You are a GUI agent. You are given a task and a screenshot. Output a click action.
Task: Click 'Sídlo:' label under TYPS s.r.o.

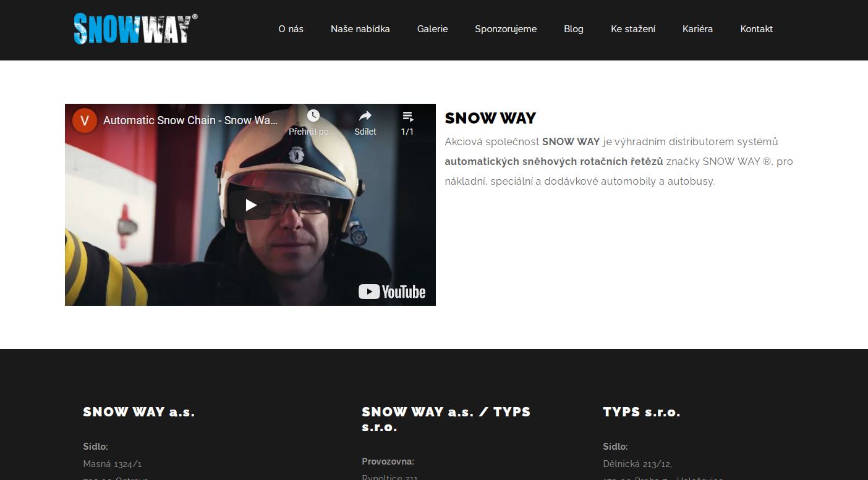[x=616, y=447]
